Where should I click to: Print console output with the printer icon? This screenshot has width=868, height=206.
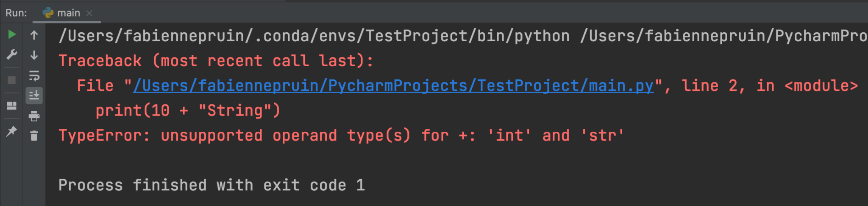click(34, 116)
